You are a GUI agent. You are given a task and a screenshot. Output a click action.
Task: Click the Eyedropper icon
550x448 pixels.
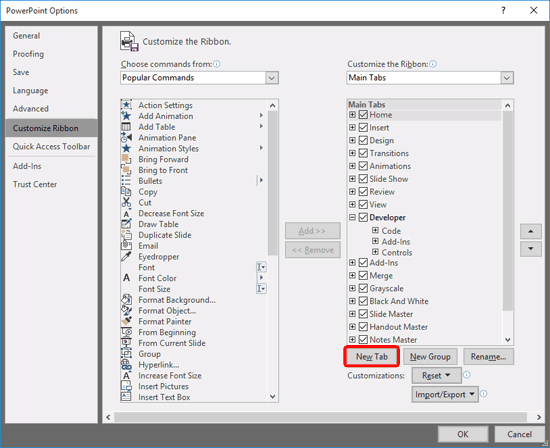(126, 256)
